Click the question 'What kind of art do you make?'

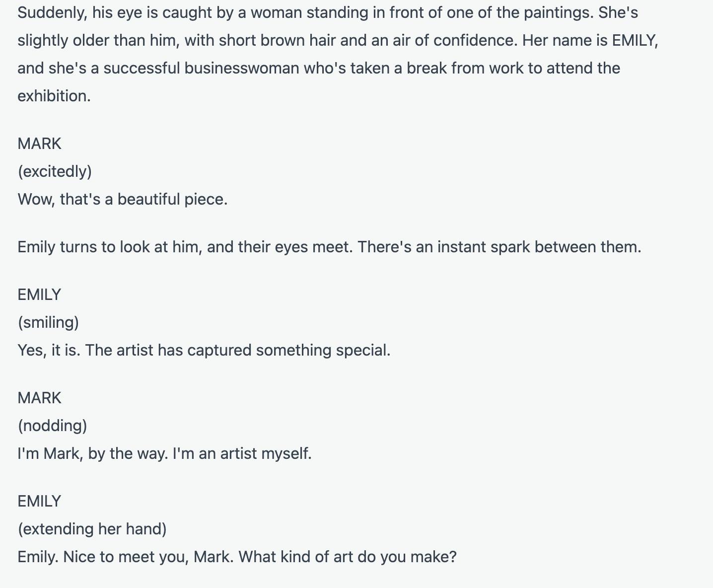click(348, 557)
